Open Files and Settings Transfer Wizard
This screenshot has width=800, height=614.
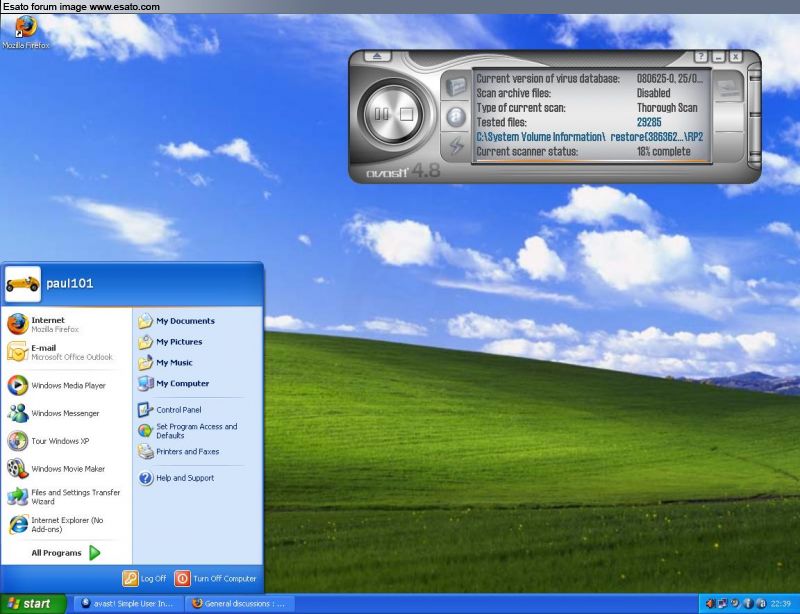click(x=65, y=497)
